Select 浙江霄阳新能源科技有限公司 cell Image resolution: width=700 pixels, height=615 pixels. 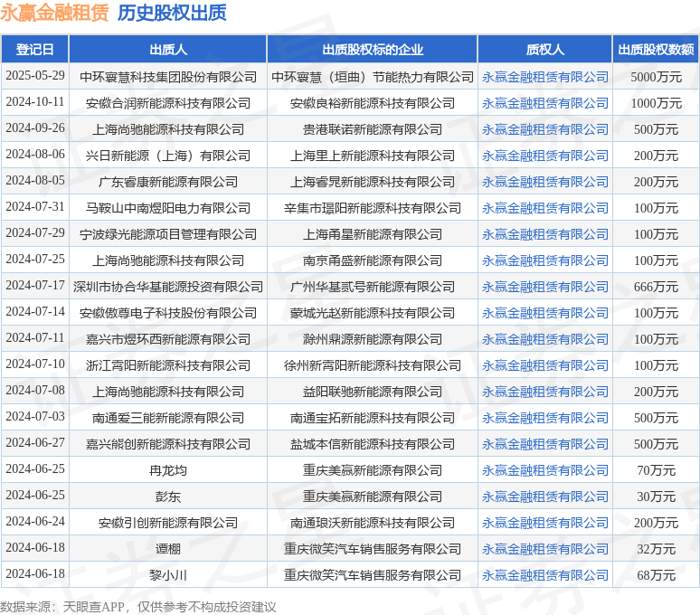[x=168, y=365]
